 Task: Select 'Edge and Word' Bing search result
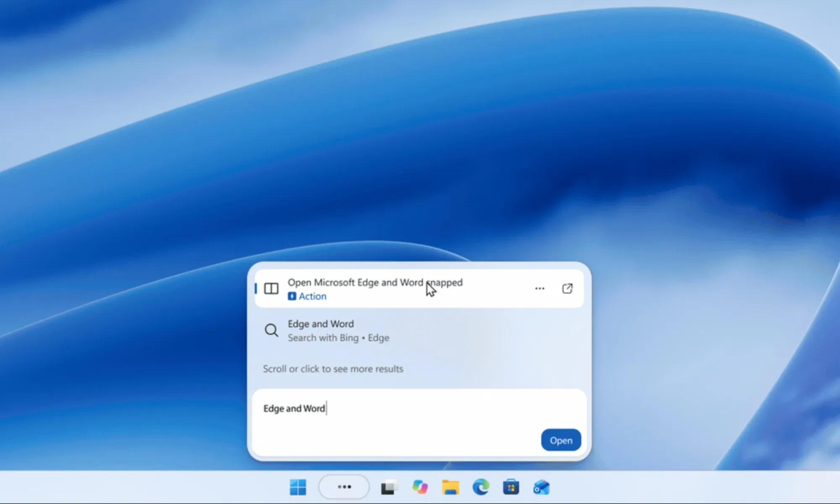click(419, 331)
